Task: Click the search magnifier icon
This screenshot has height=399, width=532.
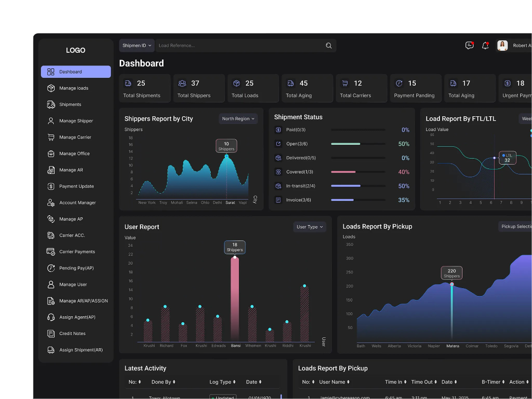Action: [329, 46]
